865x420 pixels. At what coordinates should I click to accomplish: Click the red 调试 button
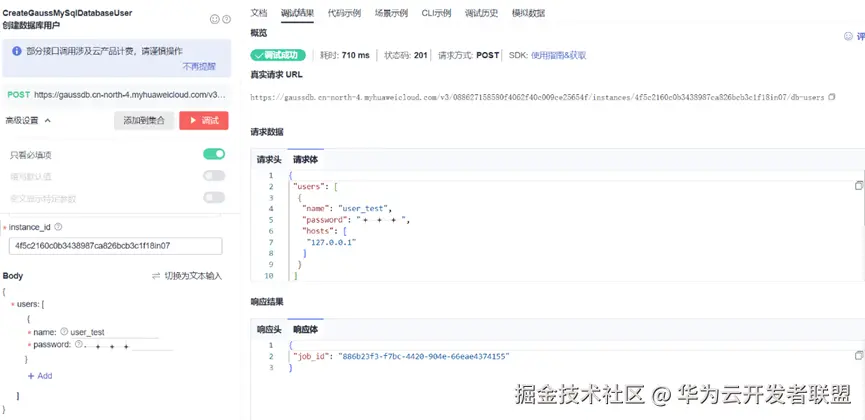tap(204, 120)
